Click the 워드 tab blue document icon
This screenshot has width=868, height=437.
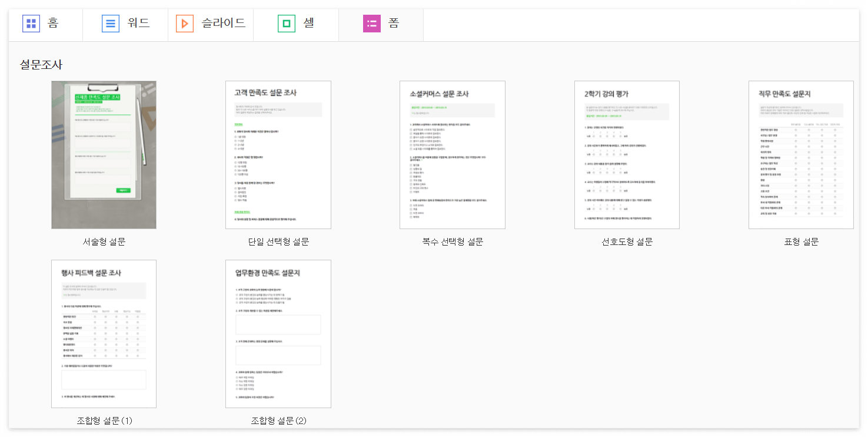tap(111, 24)
